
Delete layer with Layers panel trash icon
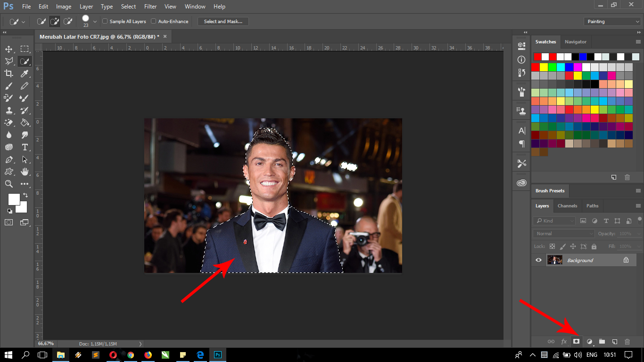tap(627, 341)
